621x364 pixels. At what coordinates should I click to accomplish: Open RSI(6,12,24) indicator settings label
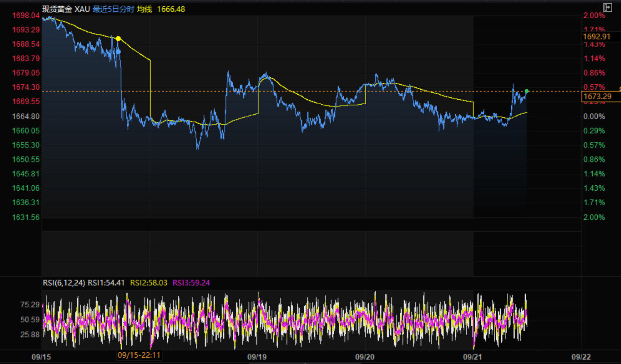coord(64,283)
